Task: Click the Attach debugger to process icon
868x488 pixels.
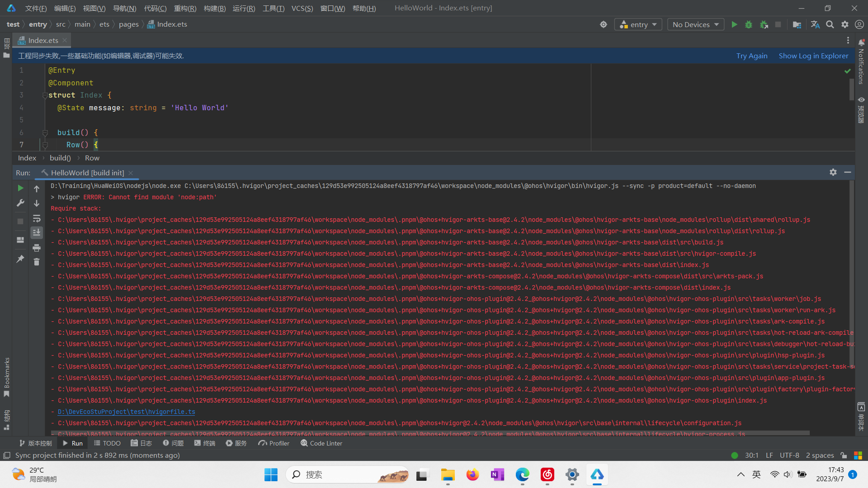Action: [x=764, y=24]
